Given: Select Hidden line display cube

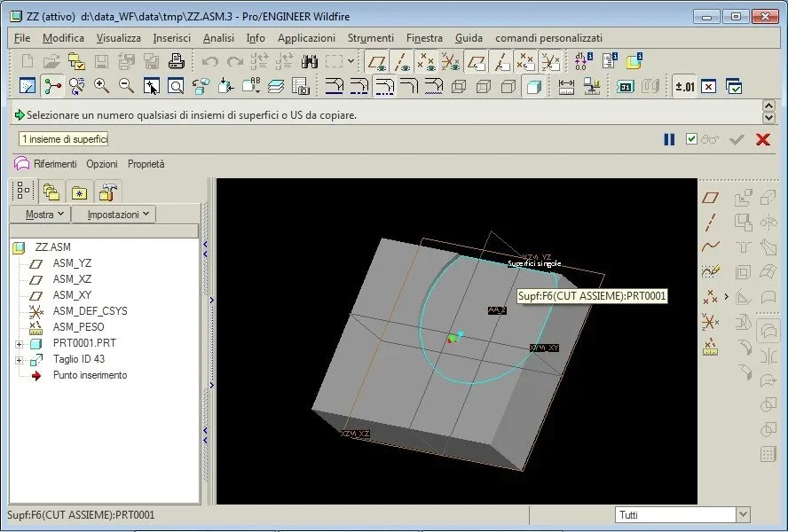Looking at the screenshot, I should pyautogui.click(x=484, y=86).
